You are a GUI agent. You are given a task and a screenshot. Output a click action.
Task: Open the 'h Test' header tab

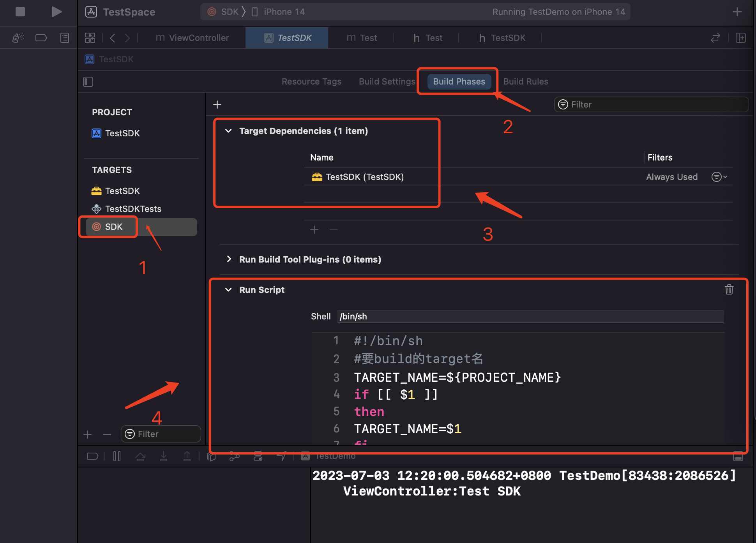[428, 38]
